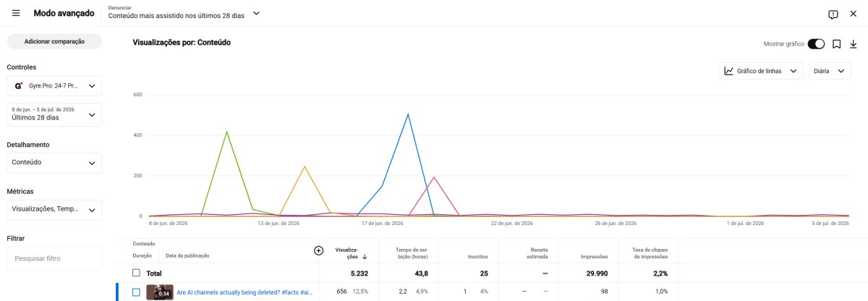The width and height of the screenshot is (868, 301).
Task: Download the current view data
Action: point(854,43)
